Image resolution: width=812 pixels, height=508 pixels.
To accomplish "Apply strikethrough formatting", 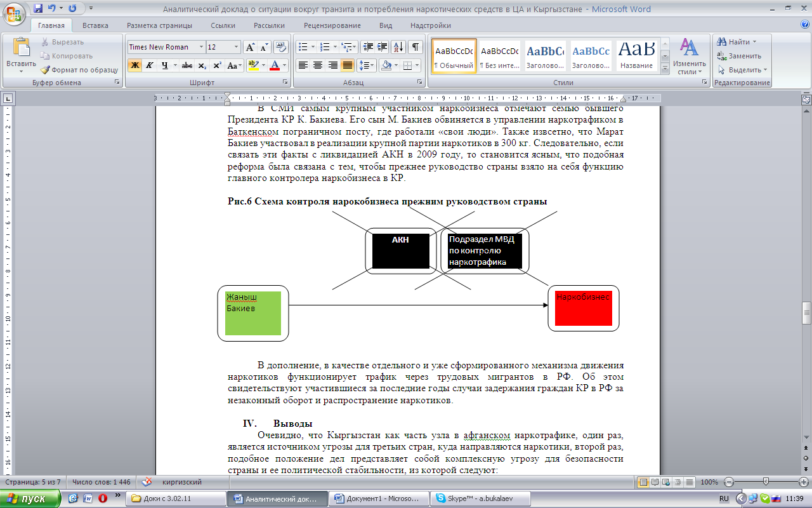I will (x=187, y=65).
